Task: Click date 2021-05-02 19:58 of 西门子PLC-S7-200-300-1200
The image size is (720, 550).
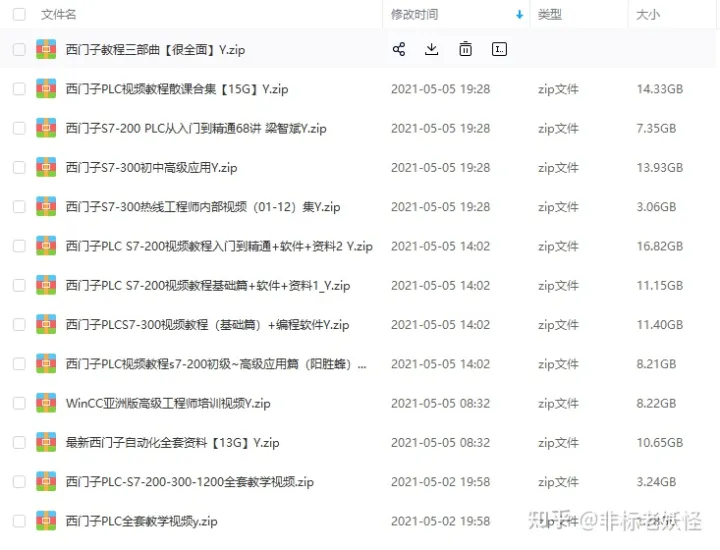Action: click(x=440, y=482)
